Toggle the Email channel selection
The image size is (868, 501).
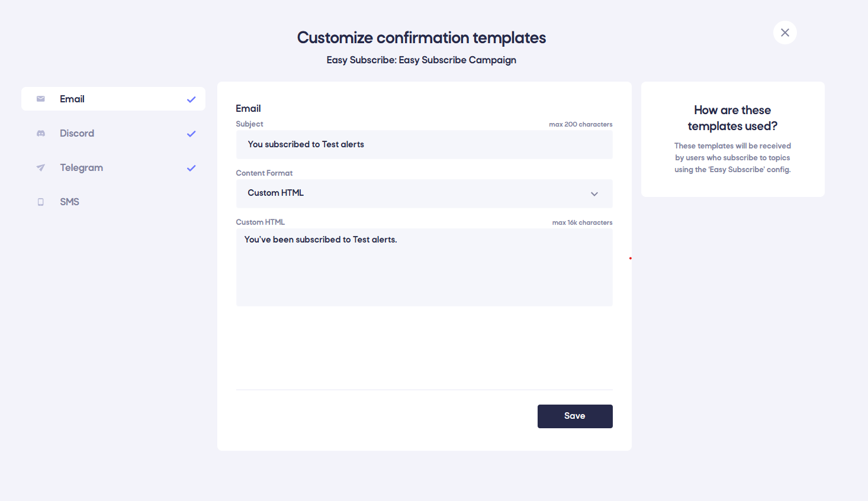click(x=112, y=99)
